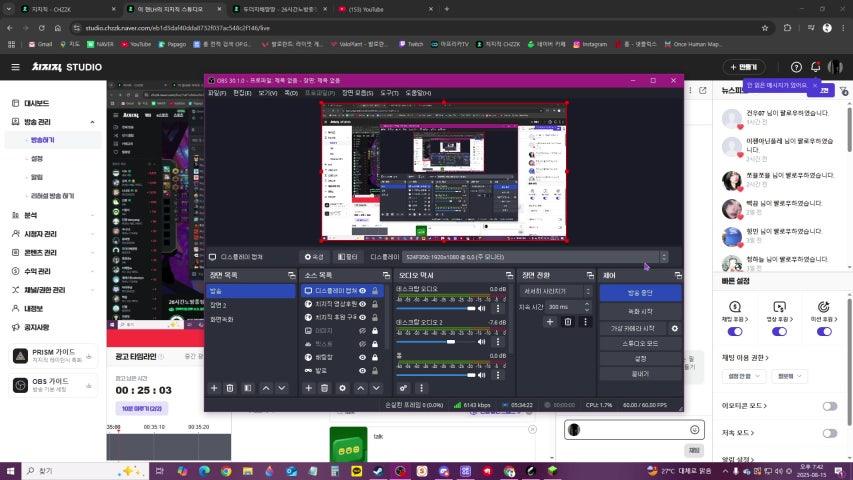
Task: Unlock the 디스플레이 캡쳐 source lock
Action: coord(375,291)
